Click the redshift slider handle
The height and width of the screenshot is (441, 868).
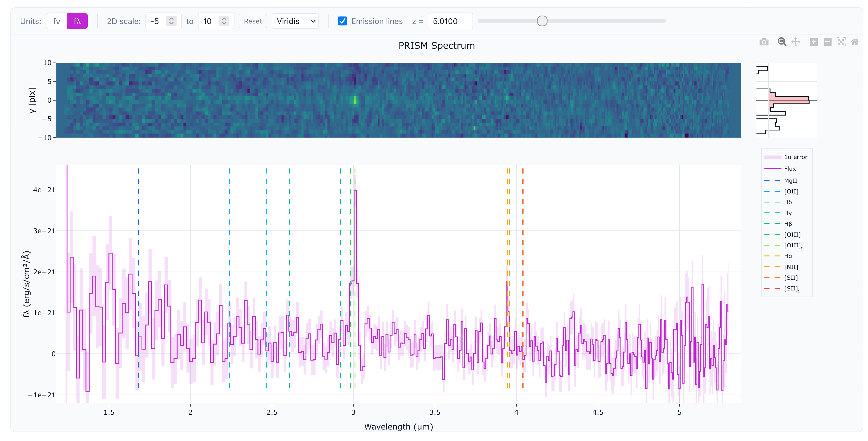click(x=542, y=21)
